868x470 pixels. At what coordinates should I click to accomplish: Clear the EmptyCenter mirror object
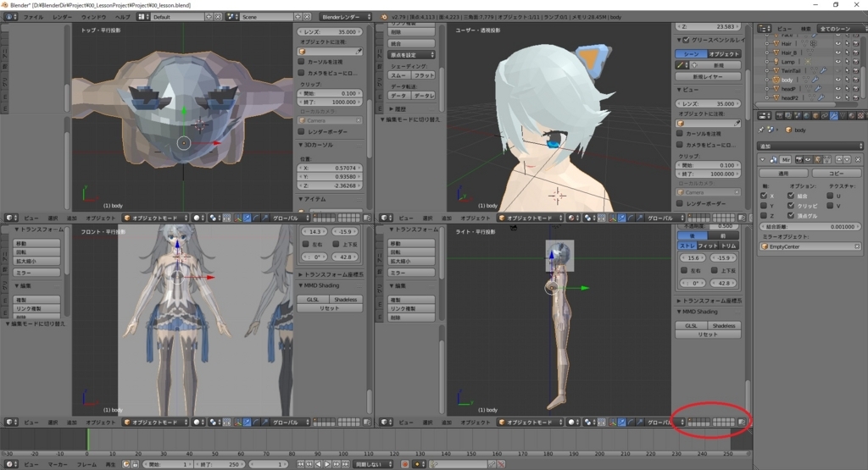pyautogui.click(x=857, y=246)
